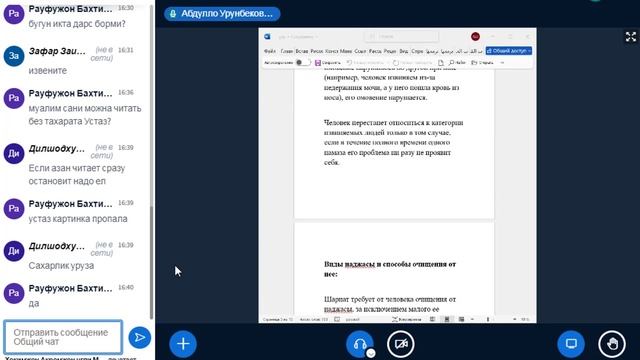
Task: Switch to the Справка ribbon tab
Action: point(417,51)
